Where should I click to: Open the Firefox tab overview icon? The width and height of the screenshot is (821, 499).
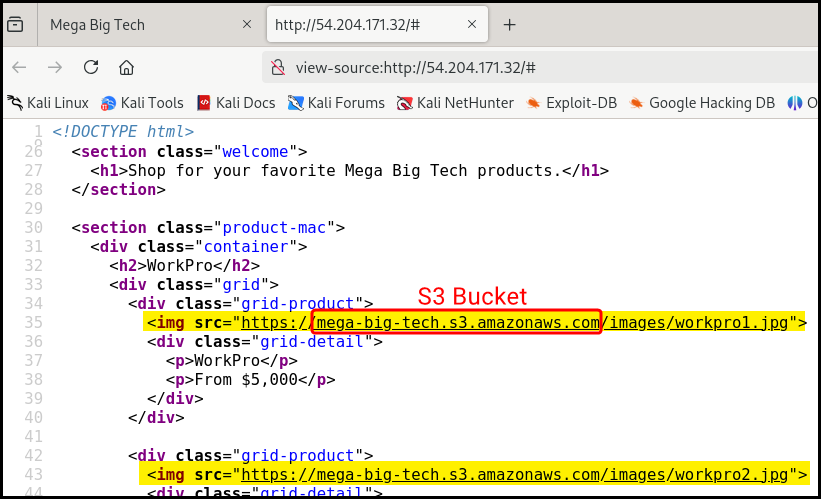coord(15,25)
